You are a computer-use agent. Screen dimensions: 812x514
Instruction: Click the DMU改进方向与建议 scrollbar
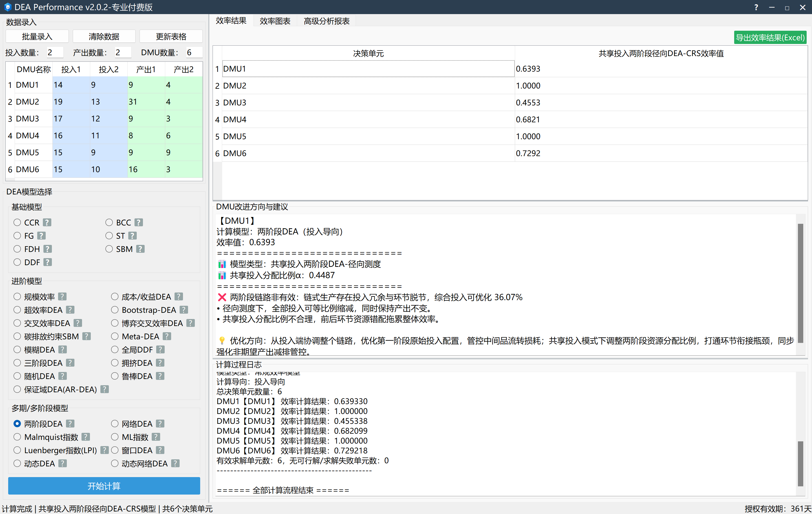click(800, 283)
